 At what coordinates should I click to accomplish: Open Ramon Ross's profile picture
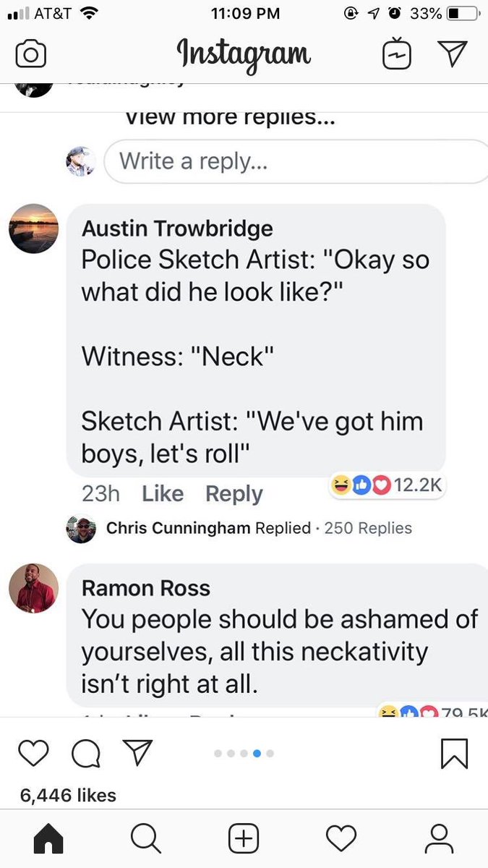pos(33,588)
